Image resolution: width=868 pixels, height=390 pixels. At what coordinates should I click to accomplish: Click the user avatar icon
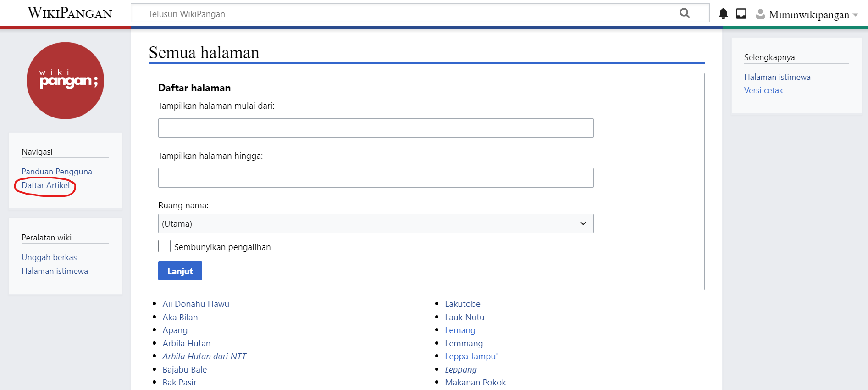tap(760, 14)
